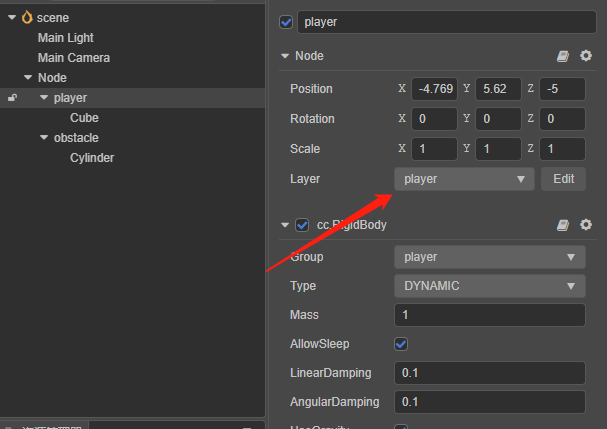
Task: Click the Position Z field showing -5
Action: click(x=562, y=89)
